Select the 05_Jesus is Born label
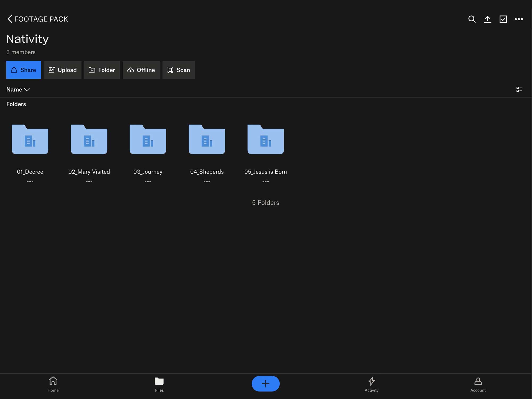This screenshot has height=399, width=532. click(x=266, y=172)
